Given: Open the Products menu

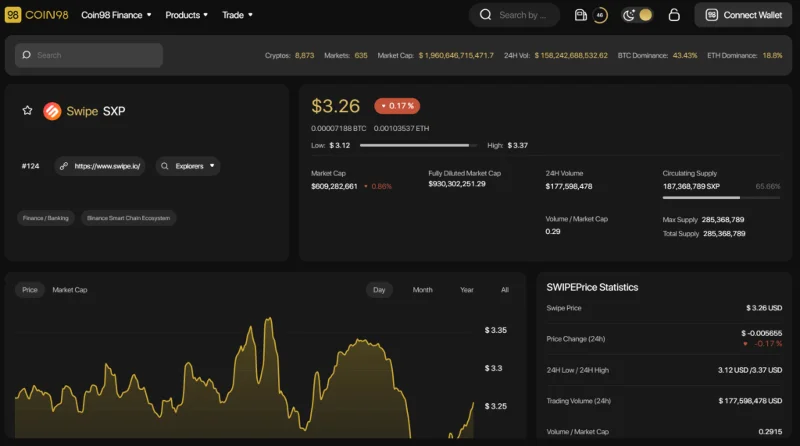Looking at the screenshot, I should [x=186, y=15].
